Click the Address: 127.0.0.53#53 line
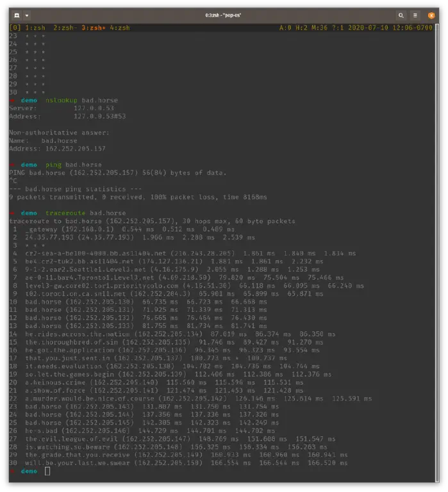The width and height of the screenshot is (448, 492). [67, 116]
